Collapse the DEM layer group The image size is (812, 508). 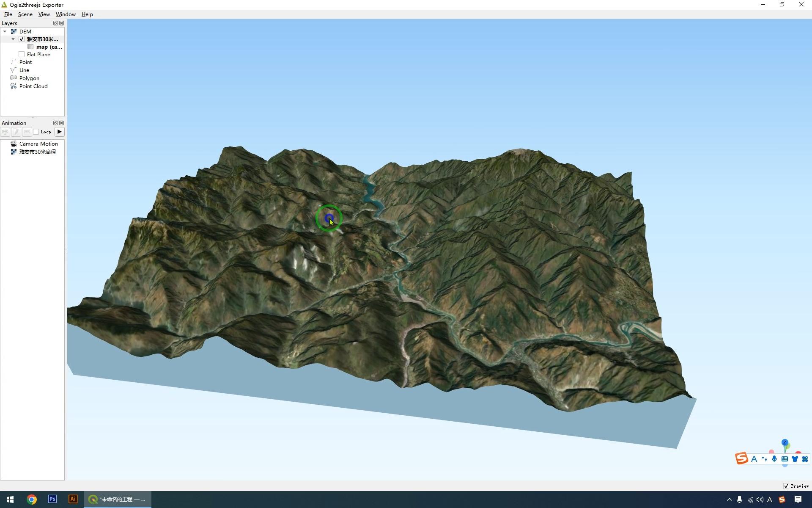(5, 31)
